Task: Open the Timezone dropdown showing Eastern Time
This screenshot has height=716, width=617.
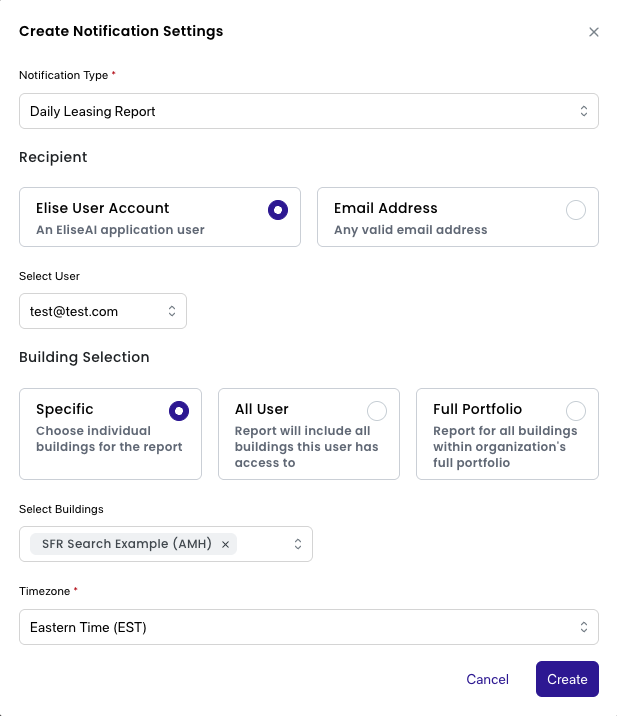Action: coord(309,627)
